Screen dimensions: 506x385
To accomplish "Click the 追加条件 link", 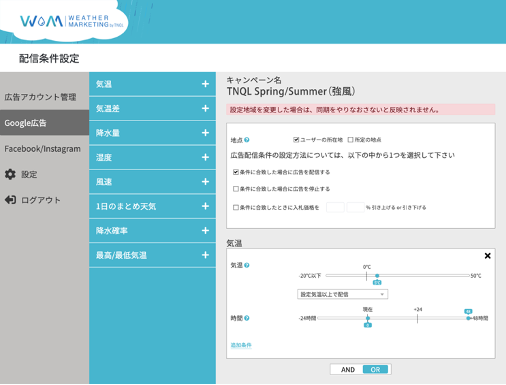I will 241,345.
